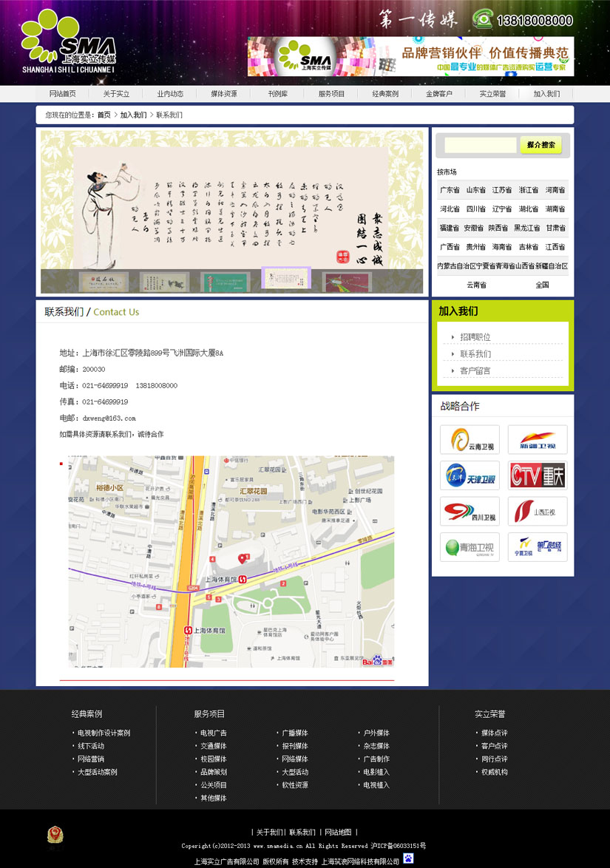Open the CTV 重庆 partner logo
Image resolution: width=610 pixels, height=868 pixels.
point(538,475)
